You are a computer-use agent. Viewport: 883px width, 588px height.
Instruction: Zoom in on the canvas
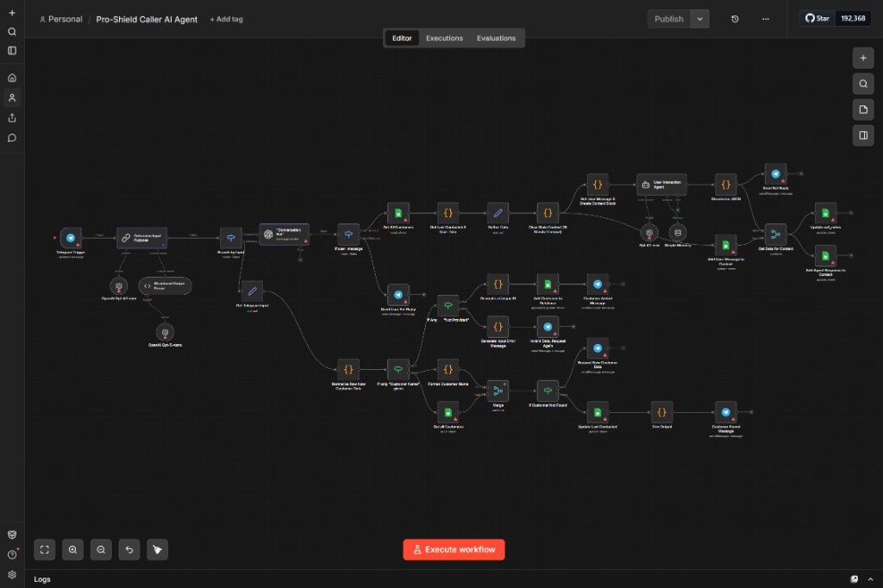tap(72, 549)
